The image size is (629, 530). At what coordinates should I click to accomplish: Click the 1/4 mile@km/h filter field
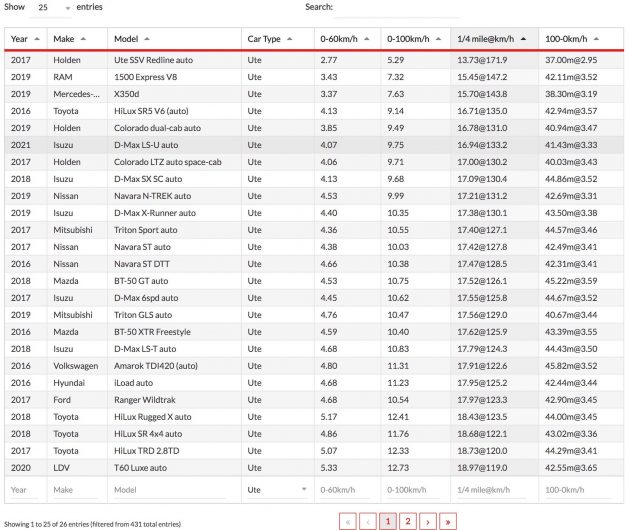[x=492, y=489]
